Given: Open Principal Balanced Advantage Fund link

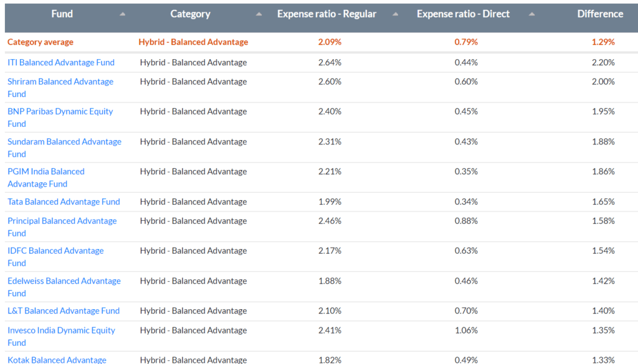Looking at the screenshot, I should pyautogui.click(x=62, y=221).
